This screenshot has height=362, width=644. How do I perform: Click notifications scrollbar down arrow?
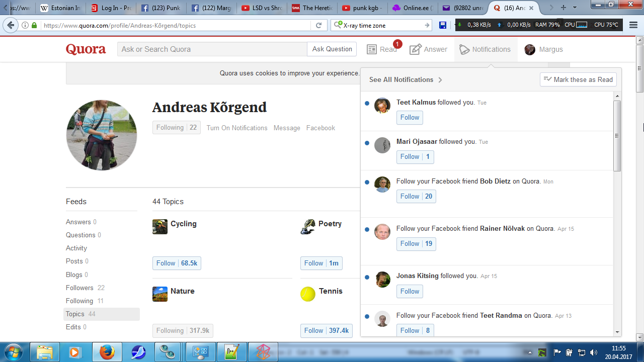[617, 332]
